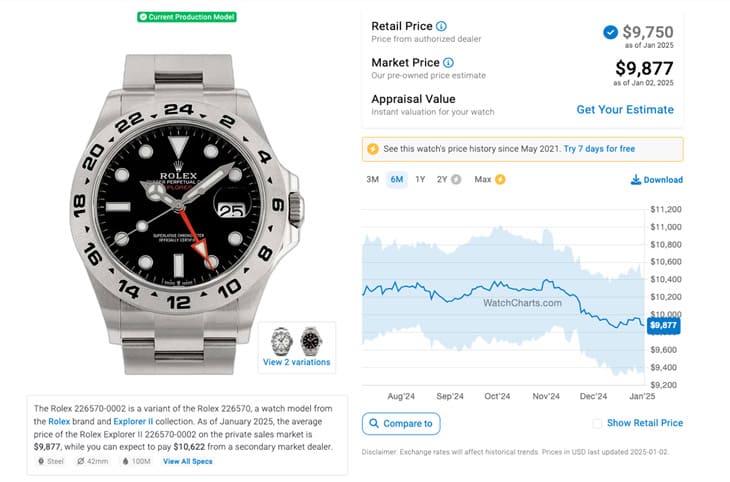Click the Steel material icon
The height and width of the screenshot is (482, 730).
point(40,461)
